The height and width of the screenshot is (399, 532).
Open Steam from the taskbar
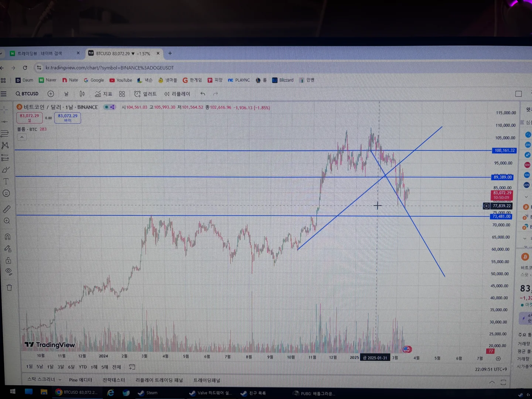point(148,393)
